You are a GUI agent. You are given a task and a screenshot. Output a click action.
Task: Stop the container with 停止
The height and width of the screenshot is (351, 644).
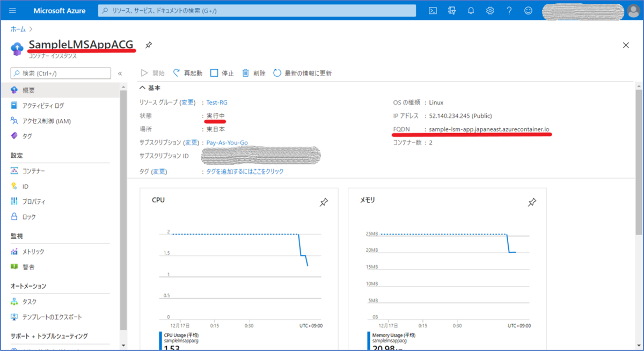coord(222,73)
